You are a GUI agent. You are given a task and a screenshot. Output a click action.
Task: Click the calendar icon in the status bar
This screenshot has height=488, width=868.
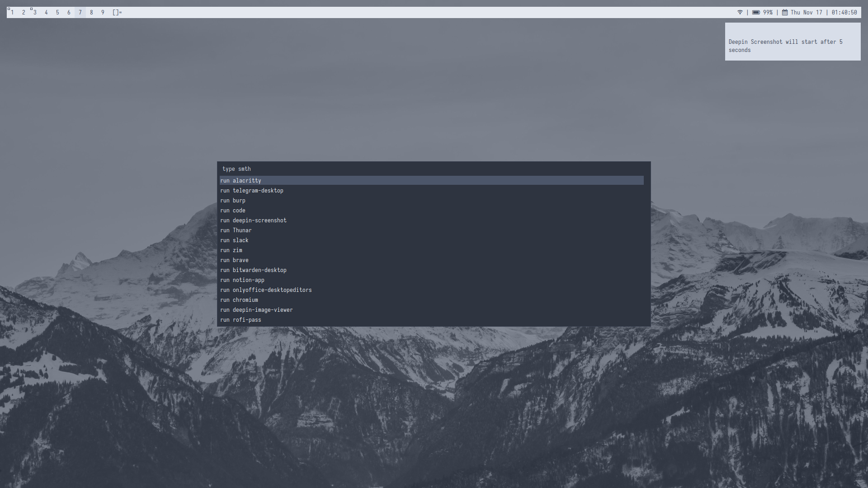(x=785, y=12)
